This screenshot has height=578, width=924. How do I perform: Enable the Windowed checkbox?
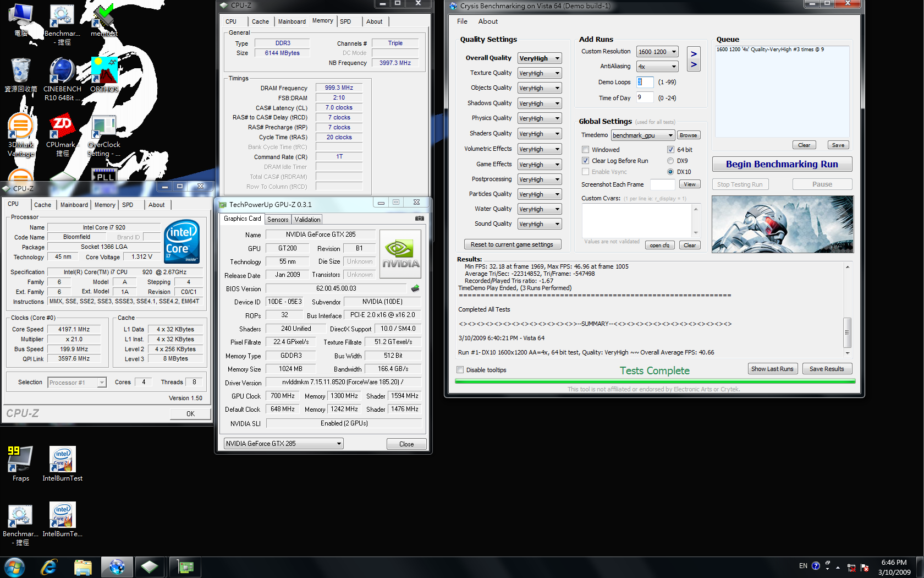point(585,150)
